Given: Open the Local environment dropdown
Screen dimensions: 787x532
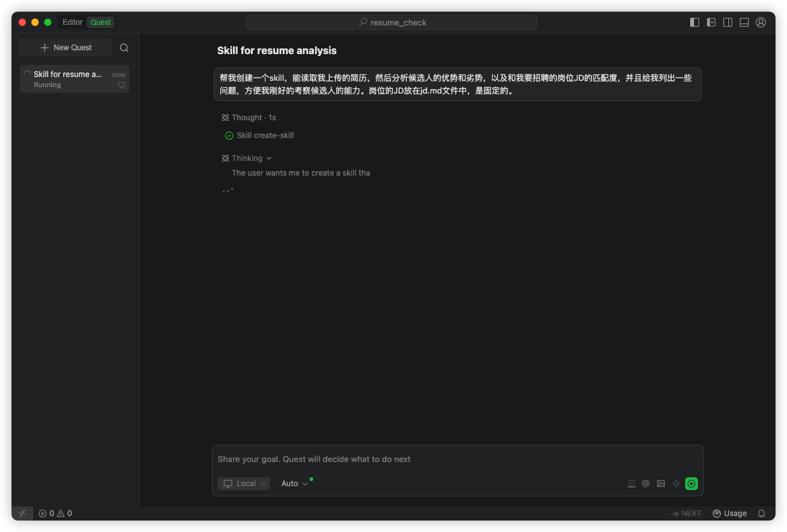Looking at the screenshot, I should [x=244, y=484].
